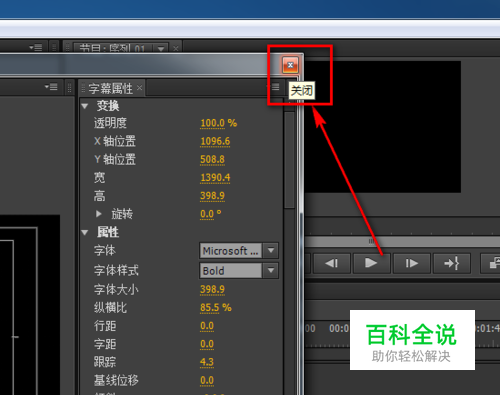This screenshot has width=500, height=395.
Task: Click the 字距 value 0.0
Action: click(x=207, y=344)
